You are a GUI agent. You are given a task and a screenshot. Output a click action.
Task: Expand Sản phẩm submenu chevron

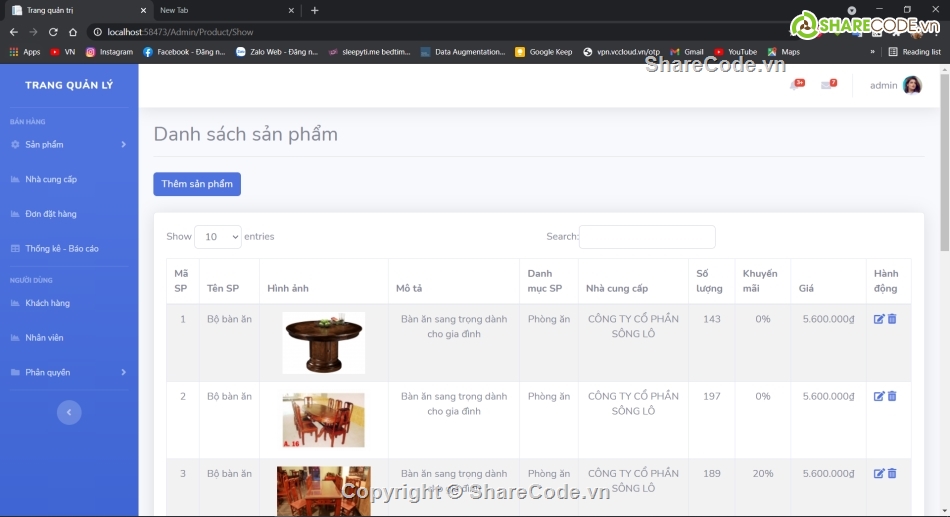point(124,144)
